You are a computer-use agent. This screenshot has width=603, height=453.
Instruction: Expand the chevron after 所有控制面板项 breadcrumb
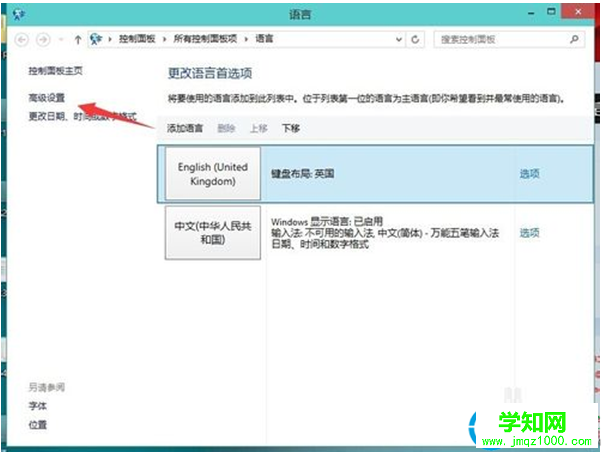(246, 39)
